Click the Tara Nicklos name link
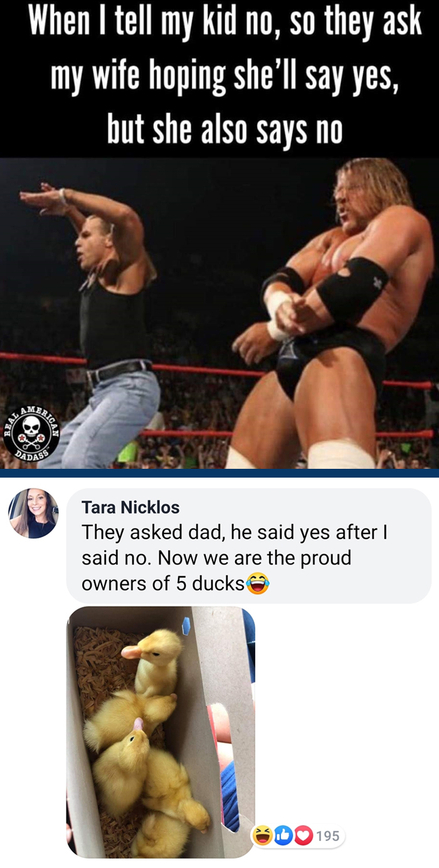This screenshot has width=439, height=868. click(x=130, y=507)
